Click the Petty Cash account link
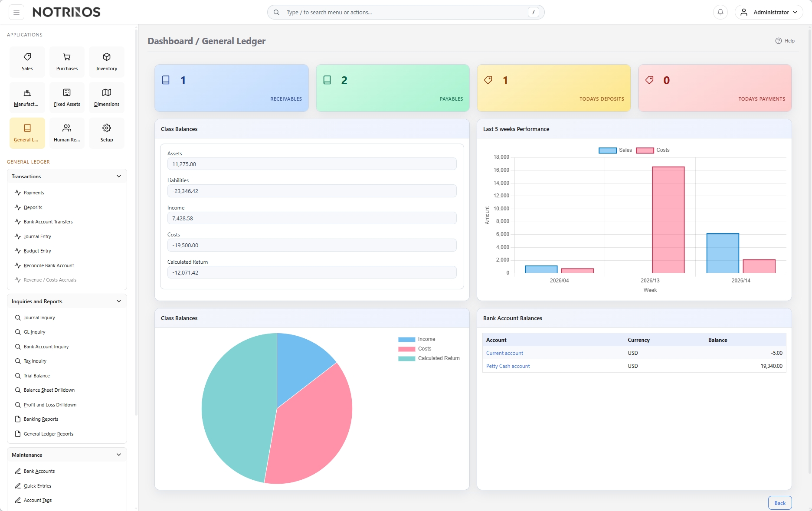The image size is (812, 511). click(x=508, y=366)
